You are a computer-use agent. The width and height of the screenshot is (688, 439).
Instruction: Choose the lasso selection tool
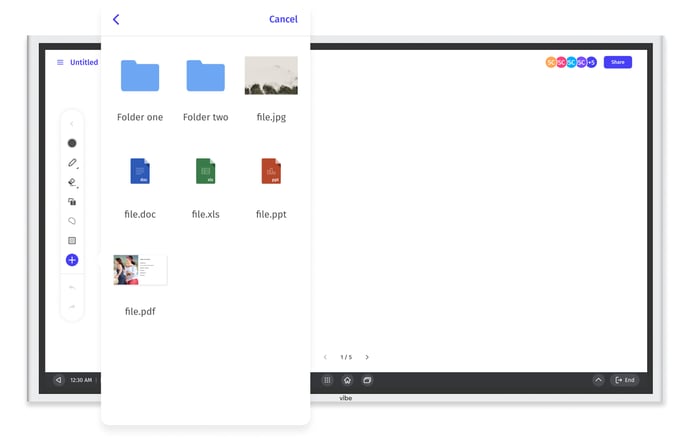[72, 221]
